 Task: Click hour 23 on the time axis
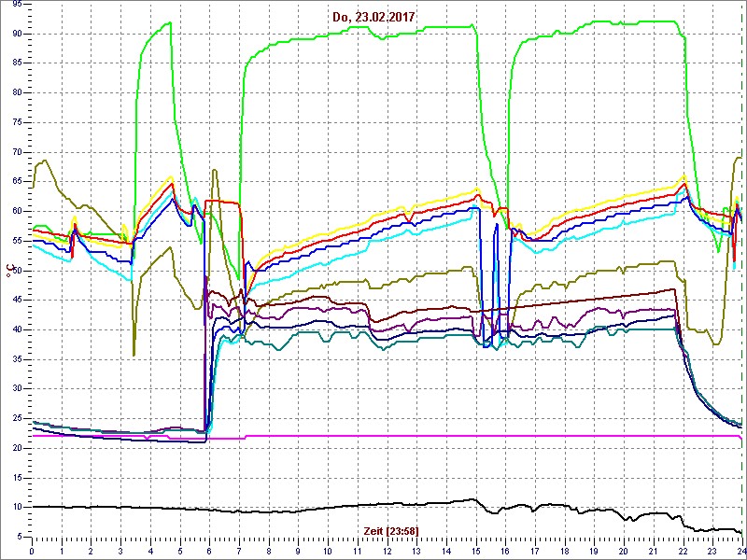pos(712,552)
